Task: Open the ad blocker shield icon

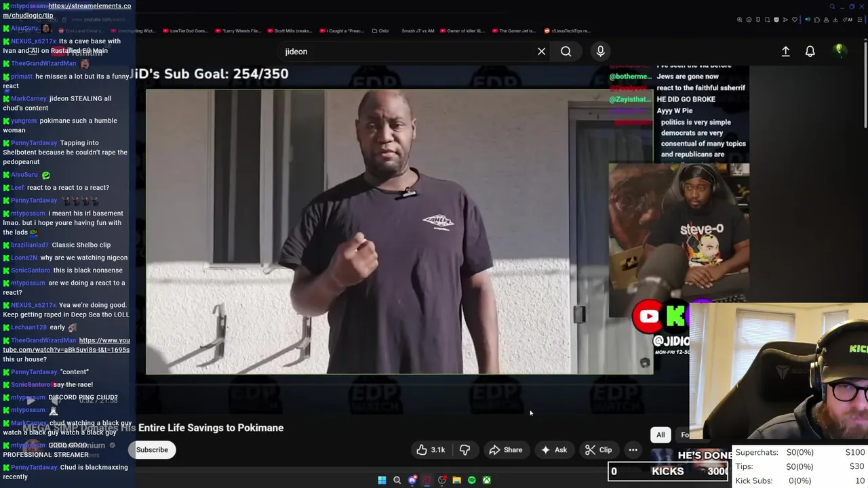Action: coord(776,20)
